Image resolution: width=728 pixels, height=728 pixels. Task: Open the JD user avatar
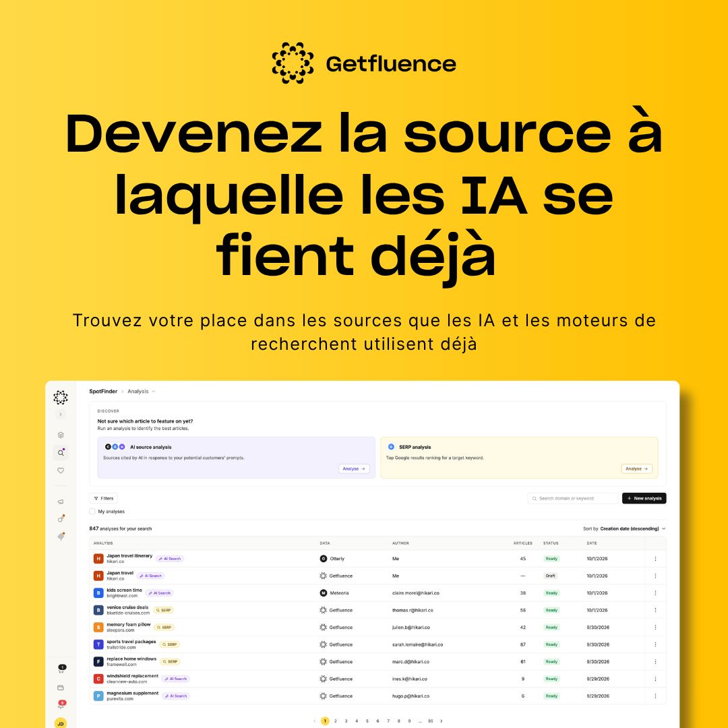pyautogui.click(x=61, y=723)
